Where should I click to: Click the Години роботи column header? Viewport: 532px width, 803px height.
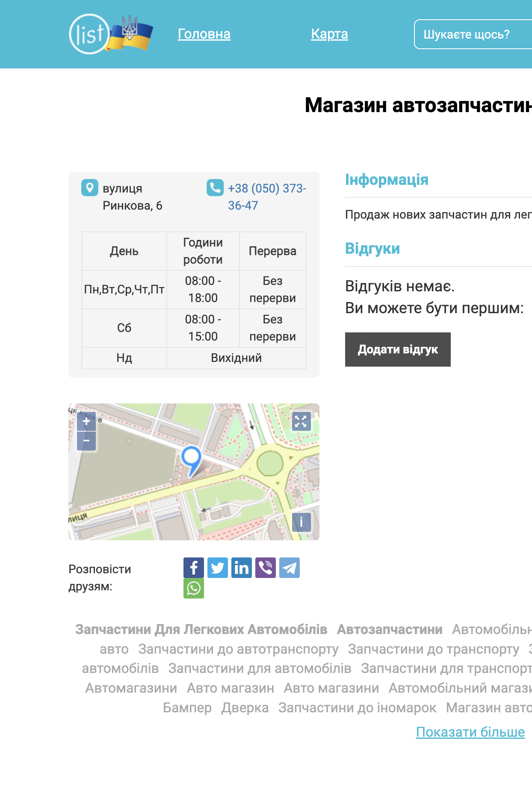(x=203, y=251)
